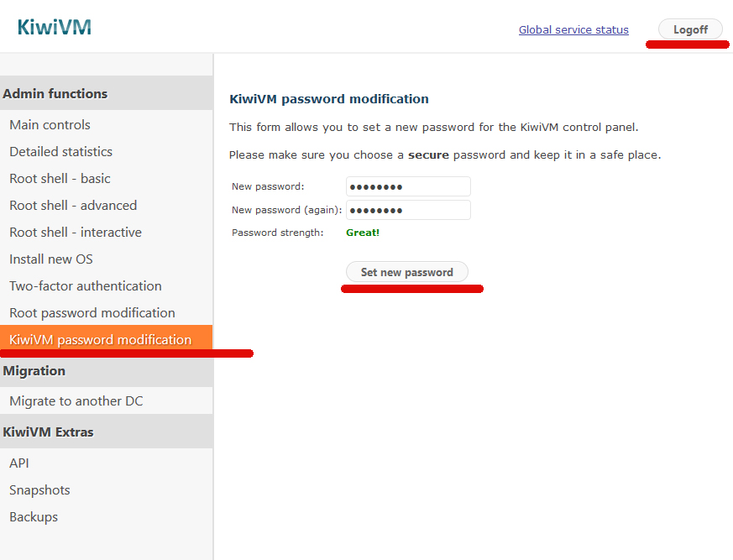The width and height of the screenshot is (733, 560).
Task: Focus the New password field
Action: 408,186
